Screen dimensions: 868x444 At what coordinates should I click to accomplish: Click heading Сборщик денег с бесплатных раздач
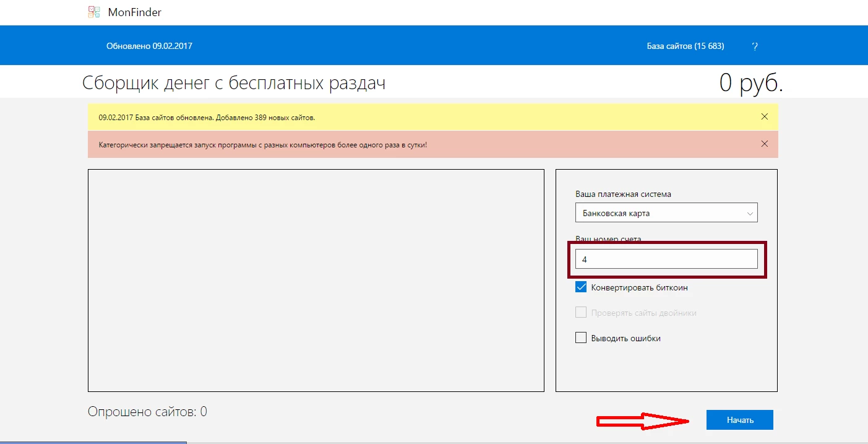(x=234, y=83)
